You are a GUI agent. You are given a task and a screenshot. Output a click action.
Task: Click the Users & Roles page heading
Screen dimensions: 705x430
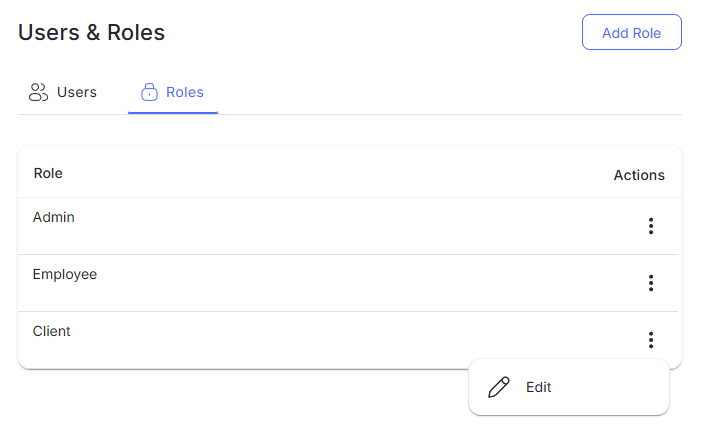[x=91, y=32]
